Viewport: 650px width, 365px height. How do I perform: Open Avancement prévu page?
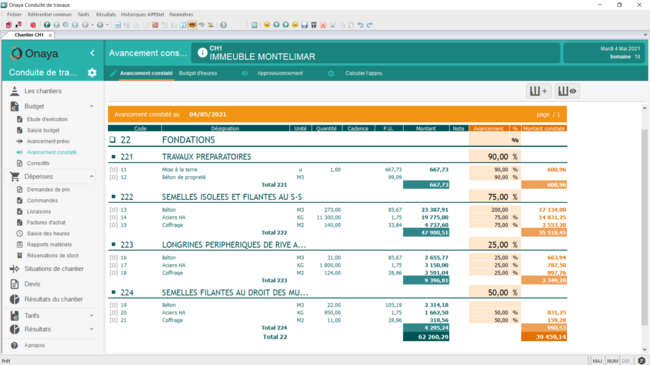tap(48, 141)
